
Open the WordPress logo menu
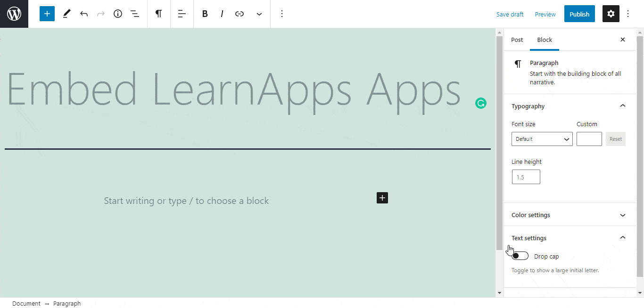click(x=14, y=14)
